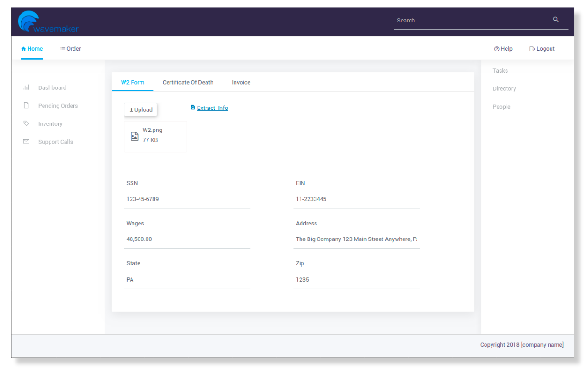Go to Home in navigation bar
This screenshot has height=370, width=588.
tap(32, 49)
